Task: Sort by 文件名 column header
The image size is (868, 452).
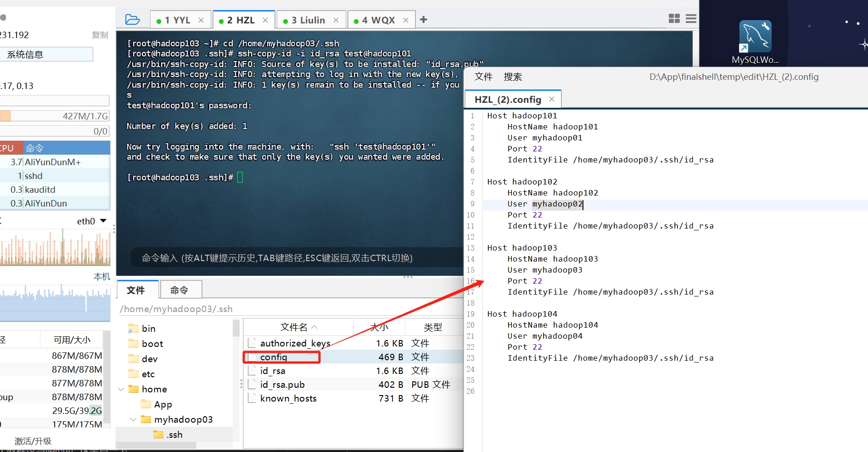Action: click(298, 327)
